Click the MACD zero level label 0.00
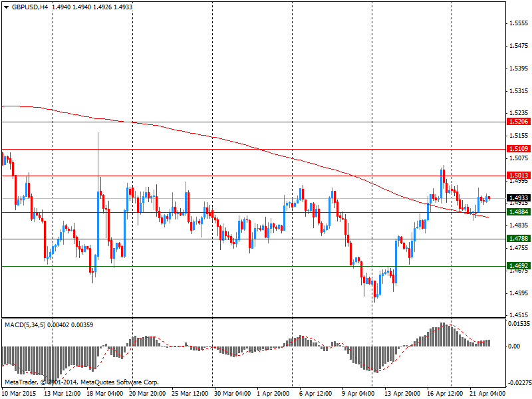The height and width of the screenshot is (399, 532). (514, 346)
